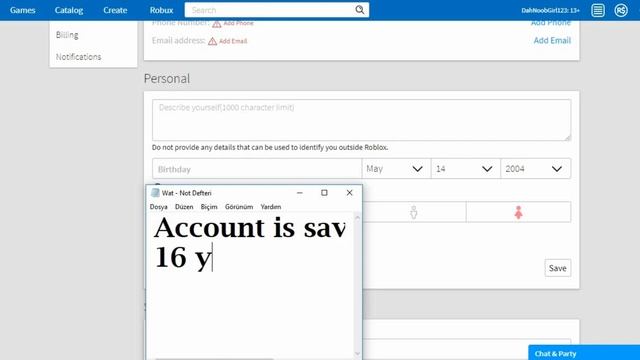Open the Games tab
This screenshot has width=640, height=360.
[x=22, y=10]
